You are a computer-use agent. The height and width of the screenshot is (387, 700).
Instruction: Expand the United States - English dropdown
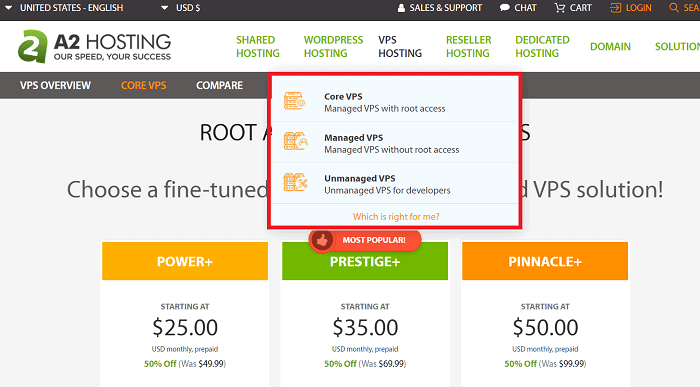pos(64,8)
